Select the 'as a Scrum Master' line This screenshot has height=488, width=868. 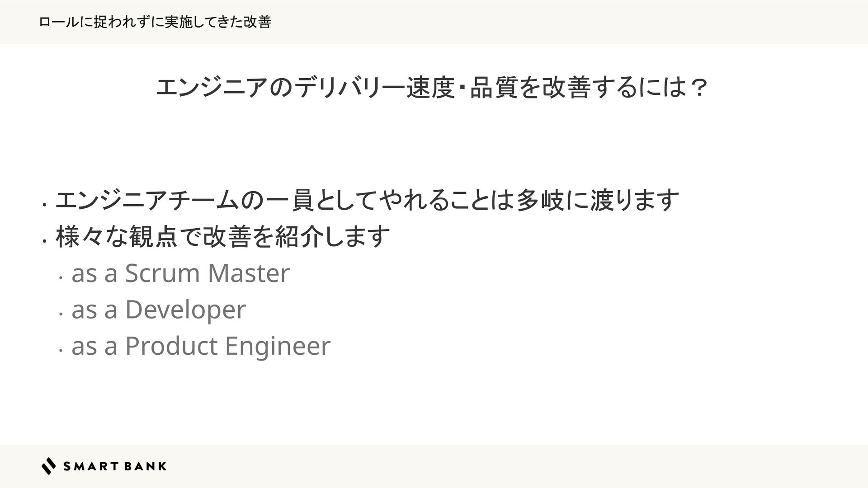tap(180, 273)
